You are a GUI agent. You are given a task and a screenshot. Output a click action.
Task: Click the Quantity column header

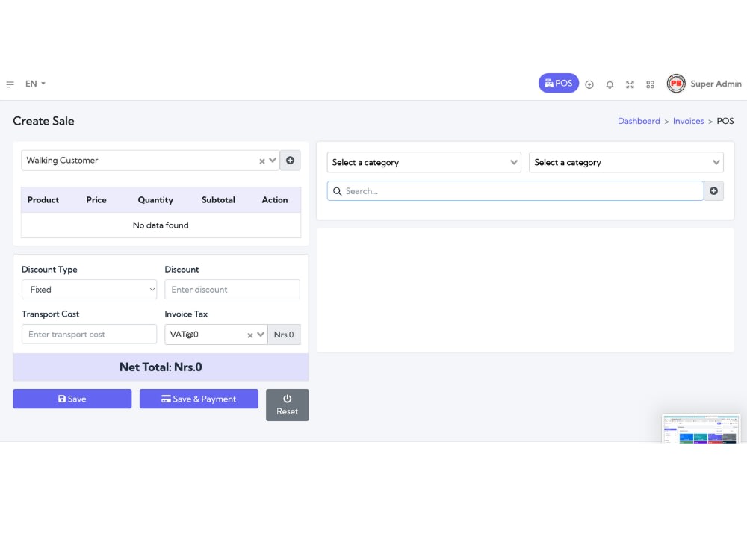155,200
